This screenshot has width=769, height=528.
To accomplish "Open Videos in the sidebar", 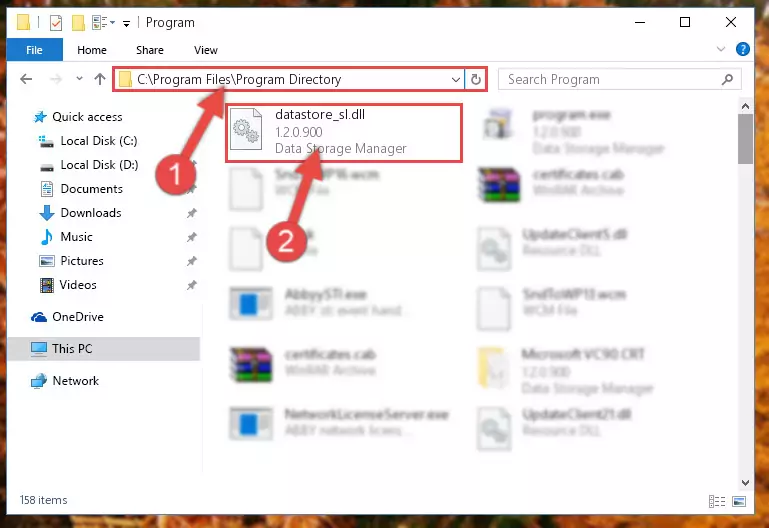I will 77,285.
